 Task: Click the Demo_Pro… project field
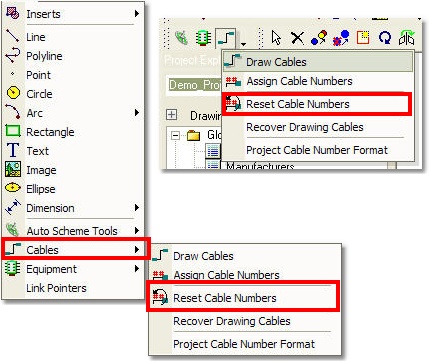coord(194,85)
